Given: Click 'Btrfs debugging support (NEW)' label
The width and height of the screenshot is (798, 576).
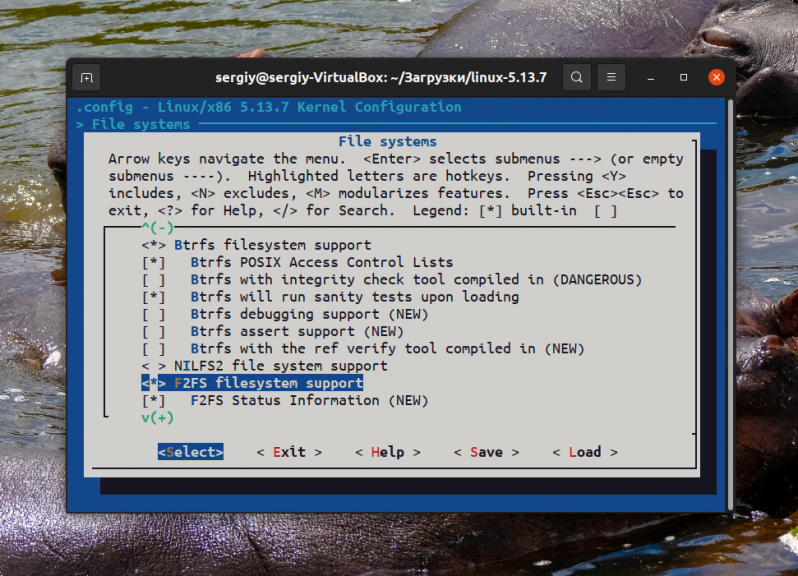Looking at the screenshot, I should tap(309, 314).
